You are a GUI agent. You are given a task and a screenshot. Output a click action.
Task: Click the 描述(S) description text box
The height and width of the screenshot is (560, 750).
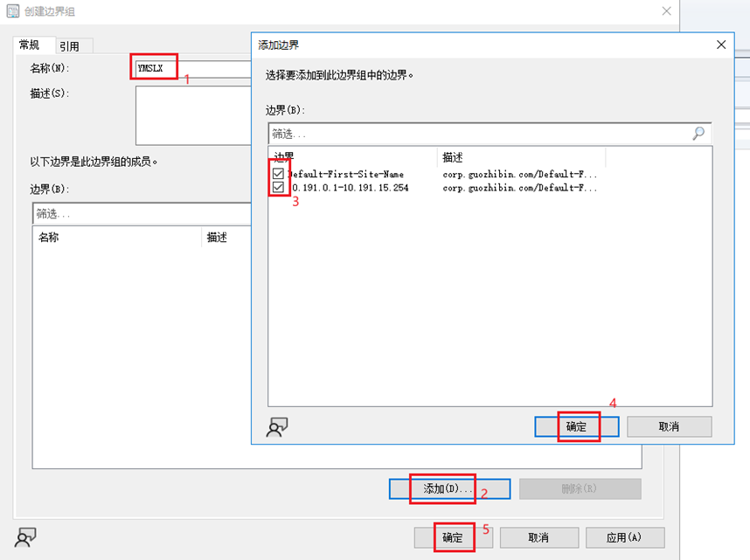pyautogui.click(x=194, y=115)
